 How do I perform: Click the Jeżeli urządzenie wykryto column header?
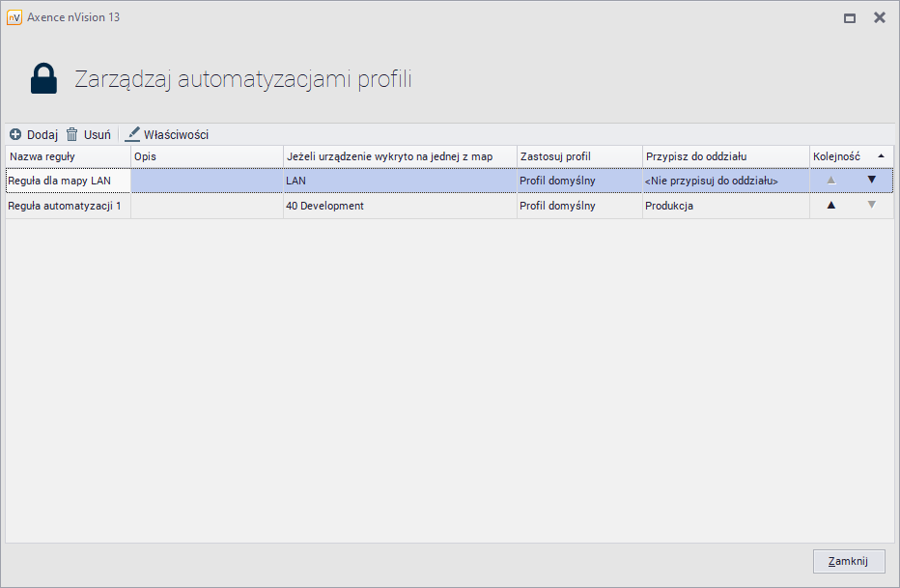coord(399,155)
